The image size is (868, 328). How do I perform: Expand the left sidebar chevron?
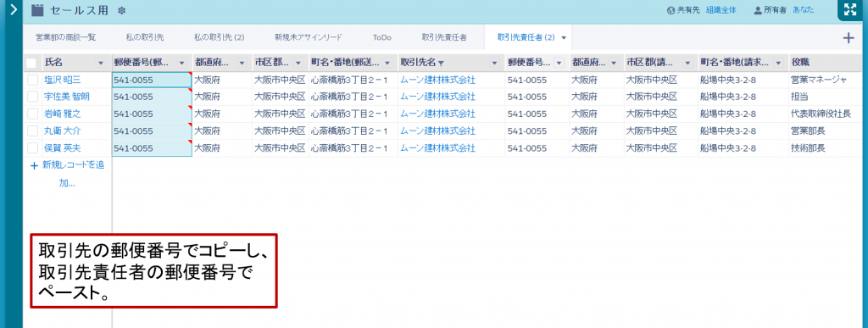tap(14, 8)
